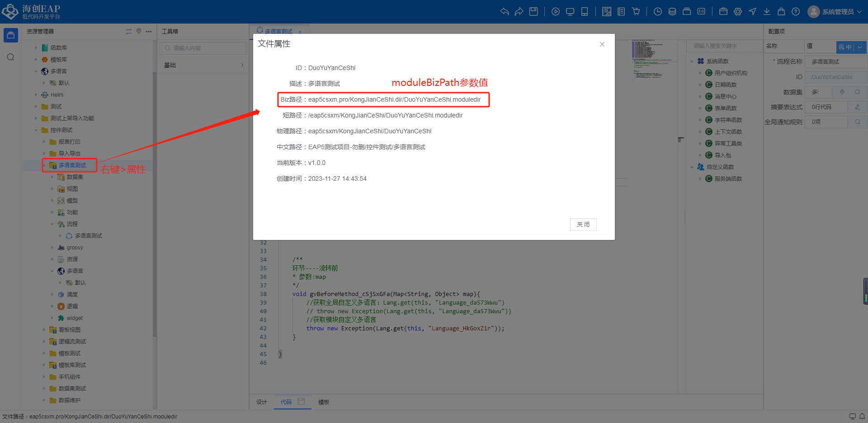Click the database stack icon
The height and width of the screenshot is (423, 868).
672,12
